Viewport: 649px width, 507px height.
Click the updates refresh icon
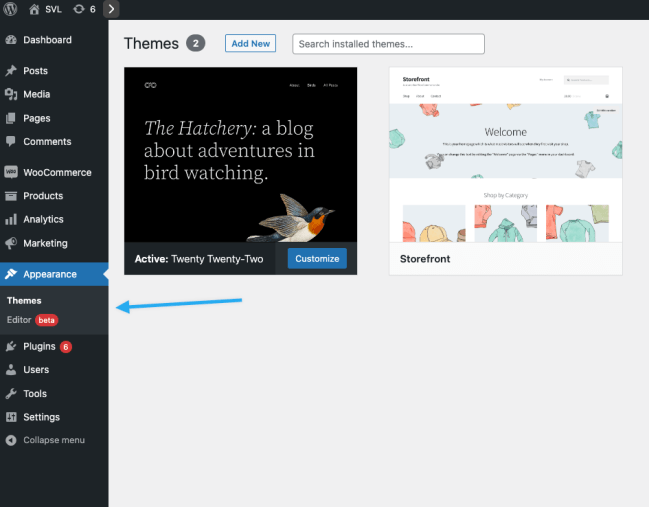(x=79, y=9)
